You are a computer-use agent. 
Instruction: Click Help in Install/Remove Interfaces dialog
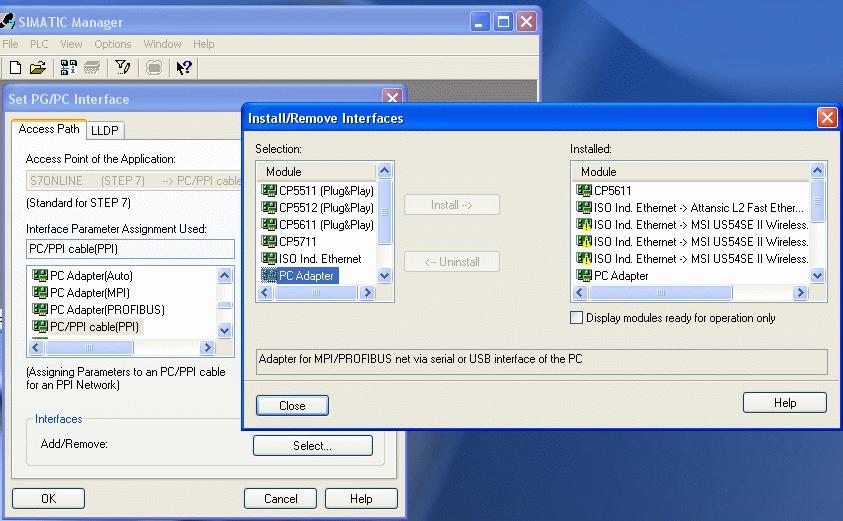point(784,403)
